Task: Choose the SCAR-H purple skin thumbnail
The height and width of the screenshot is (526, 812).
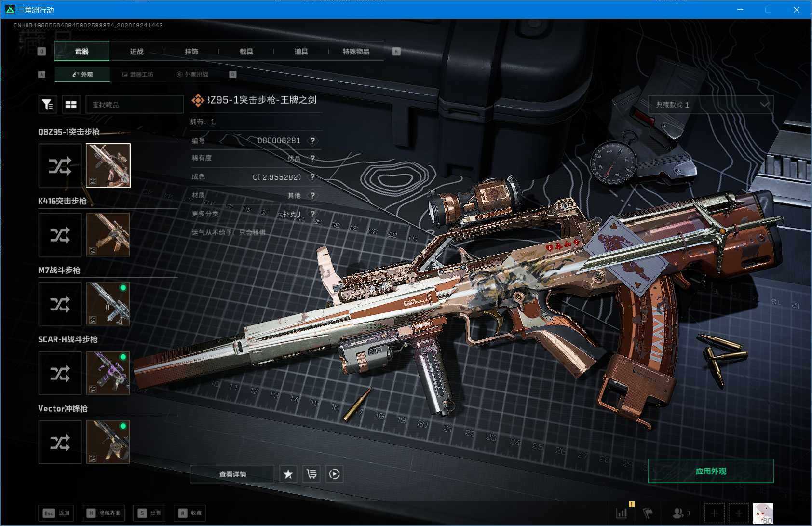Action: pos(108,373)
